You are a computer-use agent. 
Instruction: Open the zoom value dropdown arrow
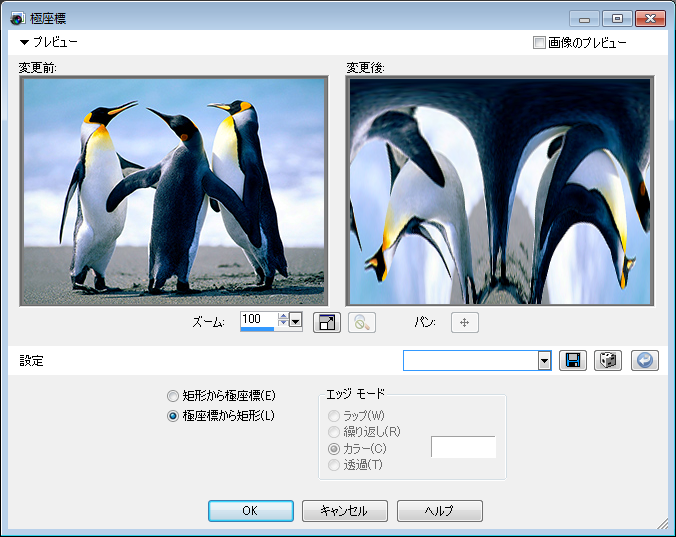click(x=296, y=322)
